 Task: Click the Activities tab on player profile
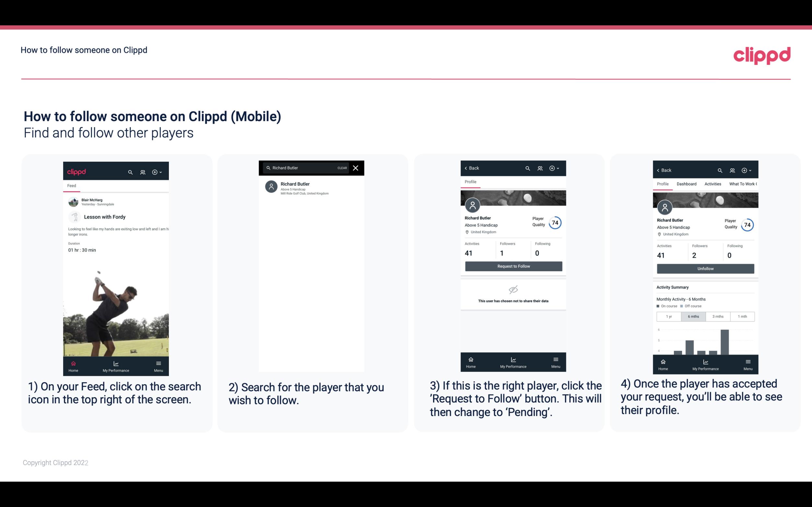pyautogui.click(x=713, y=184)
